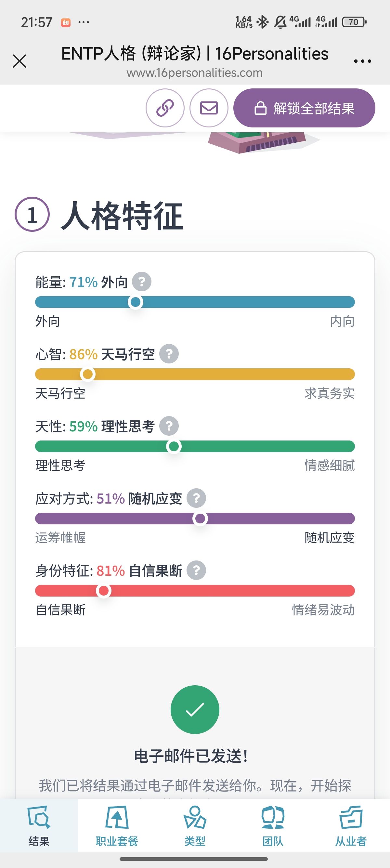Image resolution: width=390 pixels, height=868 pixels.
Task: Click the blue 能量 slider handle
Action: click(x=136, y=302)
